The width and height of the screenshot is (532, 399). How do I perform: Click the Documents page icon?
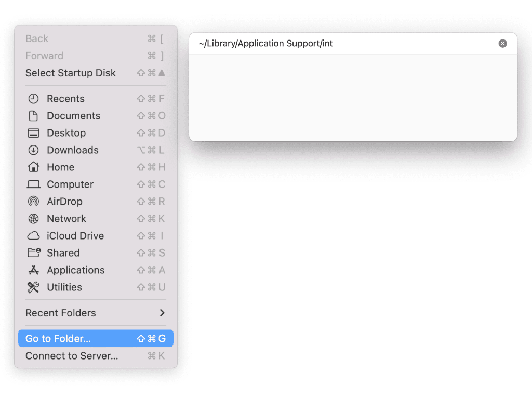tap(33, 116)
